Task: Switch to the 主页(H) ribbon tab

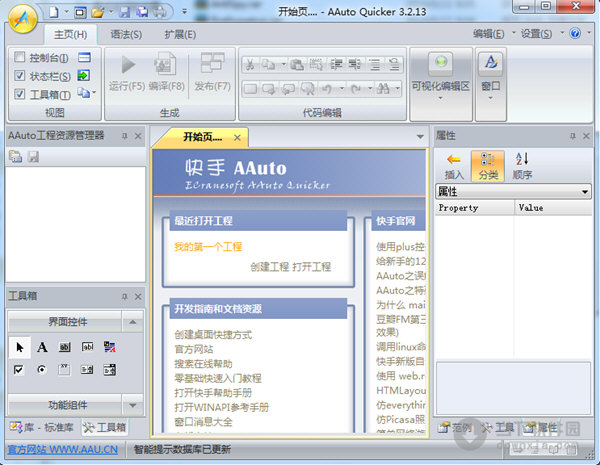Action: coord(70,35)
